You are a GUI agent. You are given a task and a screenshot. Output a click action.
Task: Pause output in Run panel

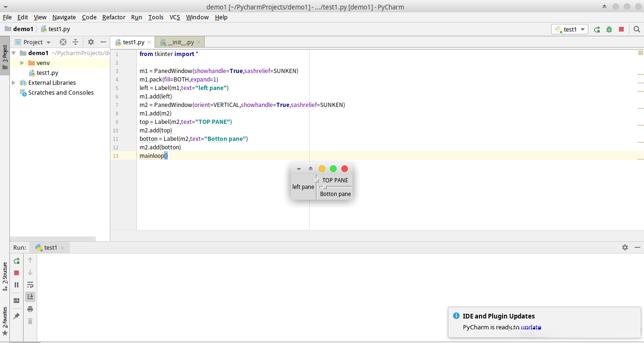[17, 285]
